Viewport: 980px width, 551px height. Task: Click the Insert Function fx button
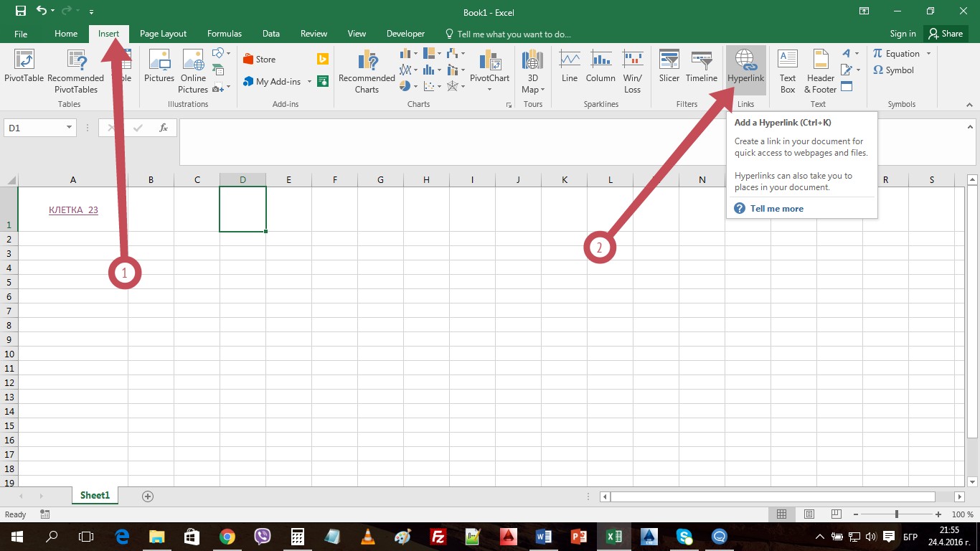tap(164, 128)
